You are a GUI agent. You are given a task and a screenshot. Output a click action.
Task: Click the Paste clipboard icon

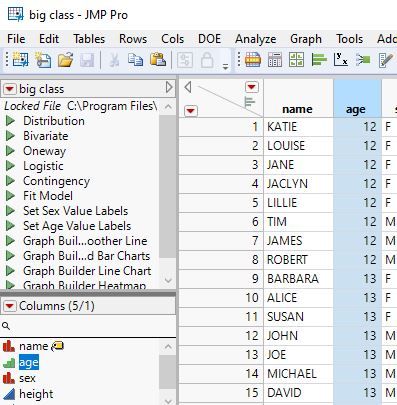[x=158, y=60]
